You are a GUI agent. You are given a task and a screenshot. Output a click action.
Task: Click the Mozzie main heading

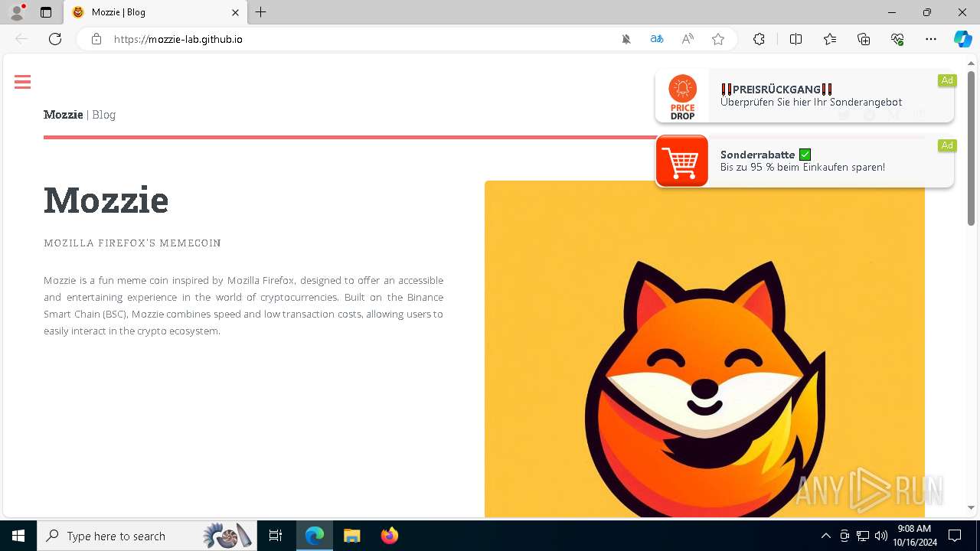pyautogui.click(x=106, y=201)
